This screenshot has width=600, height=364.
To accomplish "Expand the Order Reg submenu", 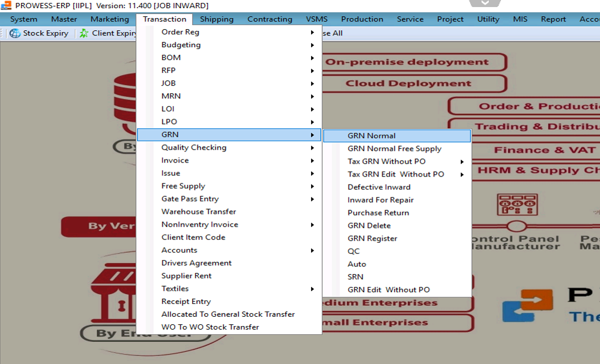I will [180, 32].
